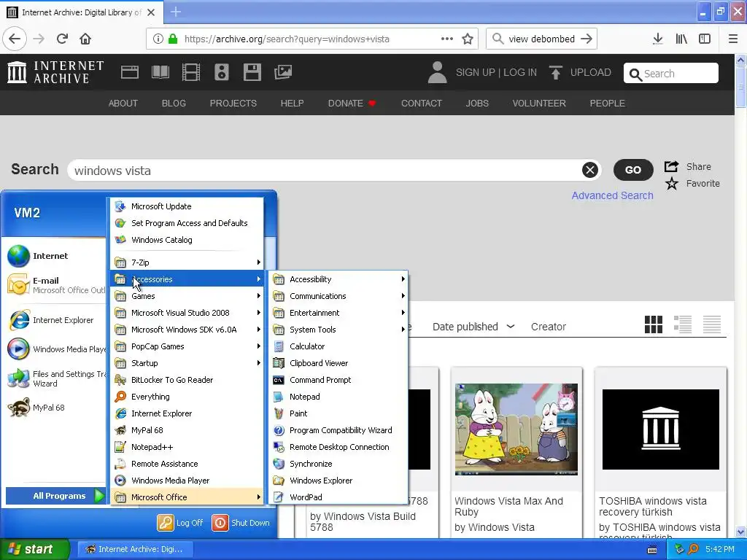Open Calculator from Accessories submenu
The image size is (747, 560).
338,346
